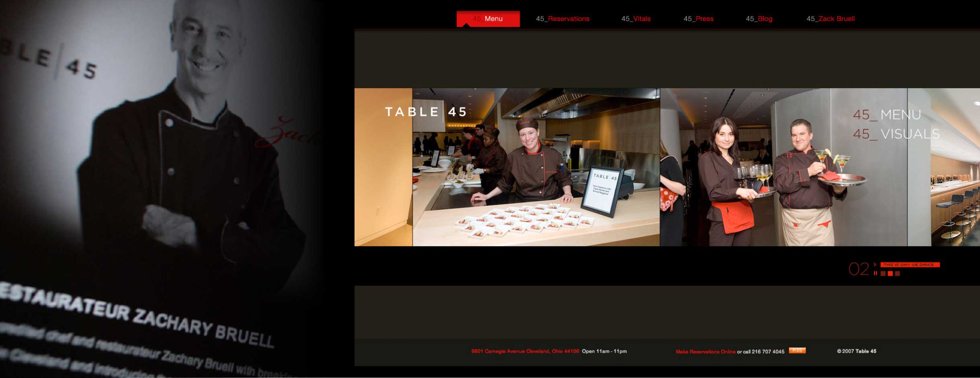
Task: Click Make Reservations Online link
Action: pyautogui.click(x=705, y=351)
